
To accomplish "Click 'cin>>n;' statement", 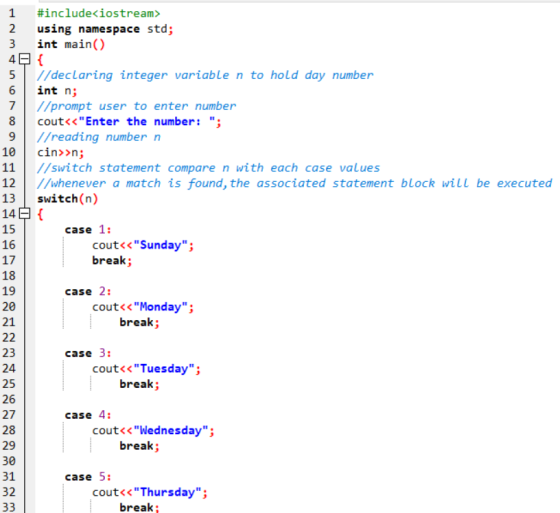I will point(61,153).
